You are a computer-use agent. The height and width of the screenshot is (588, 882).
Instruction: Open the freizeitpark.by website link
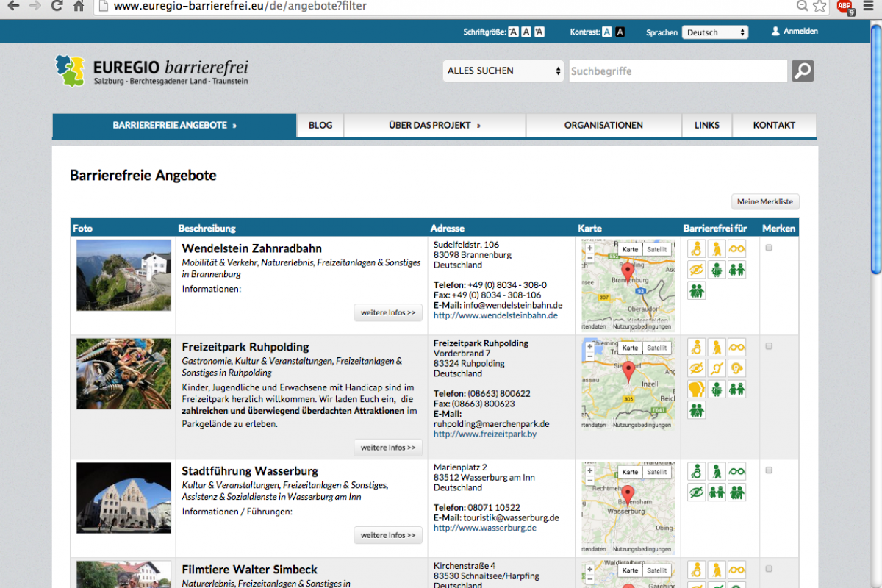(x=485, y=434)
